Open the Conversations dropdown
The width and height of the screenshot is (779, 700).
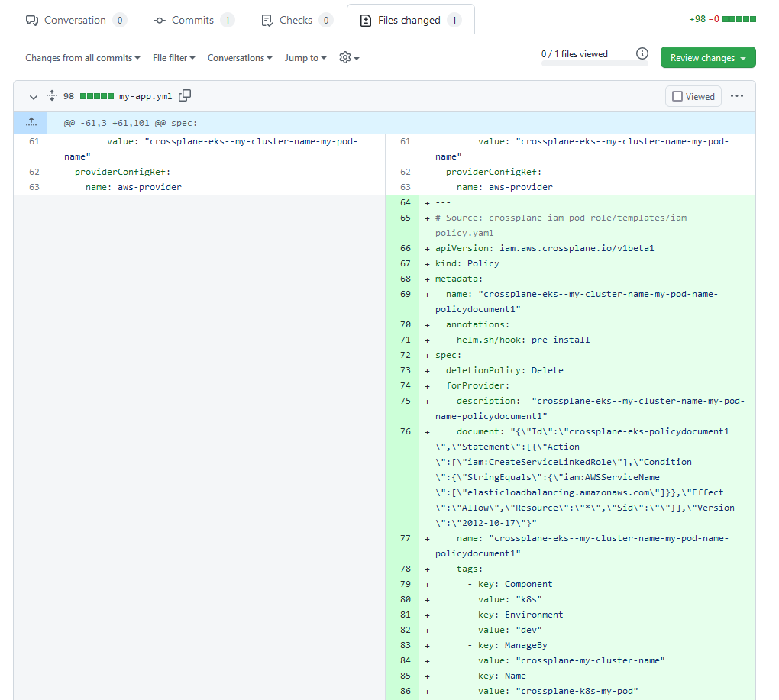point(240,58)
